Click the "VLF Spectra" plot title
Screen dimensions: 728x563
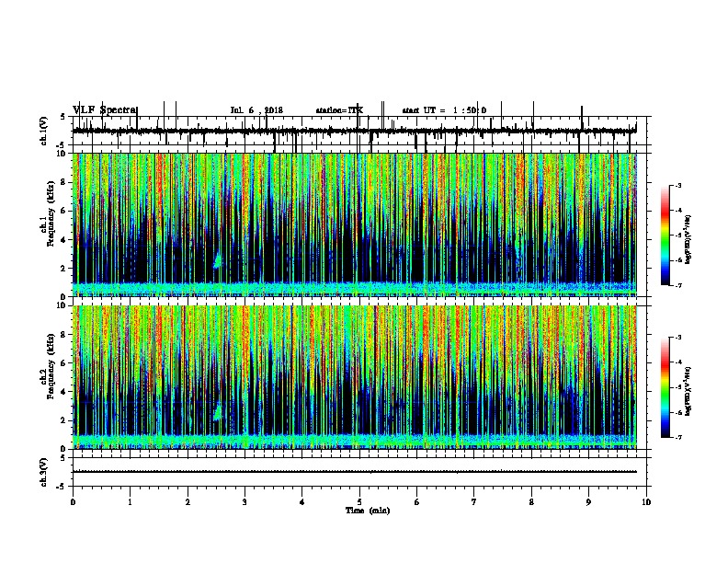(x=105, y=110)
